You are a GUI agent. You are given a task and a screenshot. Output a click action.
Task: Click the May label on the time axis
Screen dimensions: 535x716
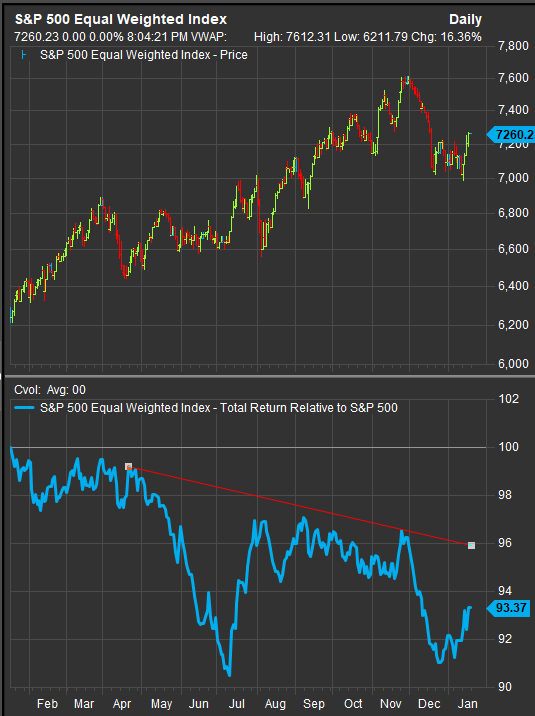[161, 704]
